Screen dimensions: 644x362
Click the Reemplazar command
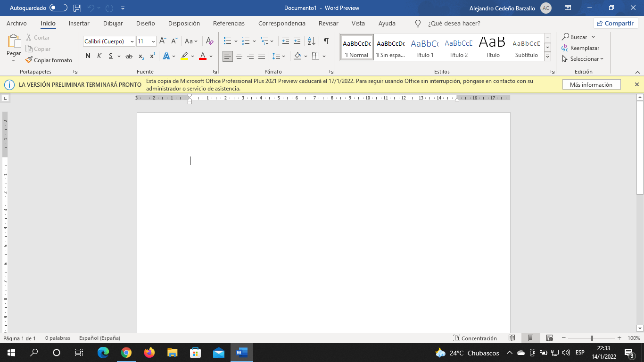pyautogui.click(x=580, y=48)
